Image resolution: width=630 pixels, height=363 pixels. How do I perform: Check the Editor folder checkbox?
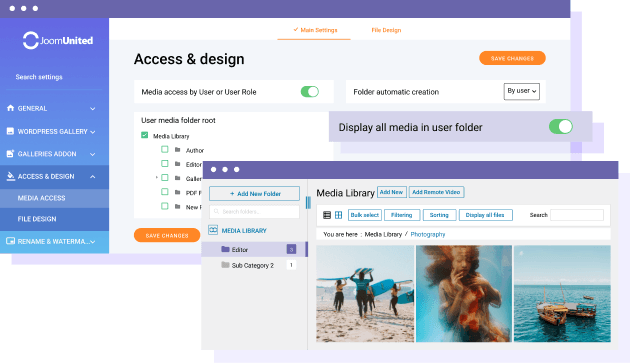tap(165, 164)
